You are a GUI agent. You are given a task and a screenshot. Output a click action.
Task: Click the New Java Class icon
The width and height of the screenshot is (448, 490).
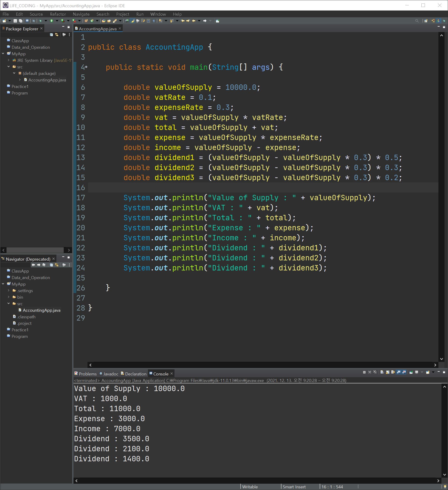pyautogui.click(x=92, y=21)
